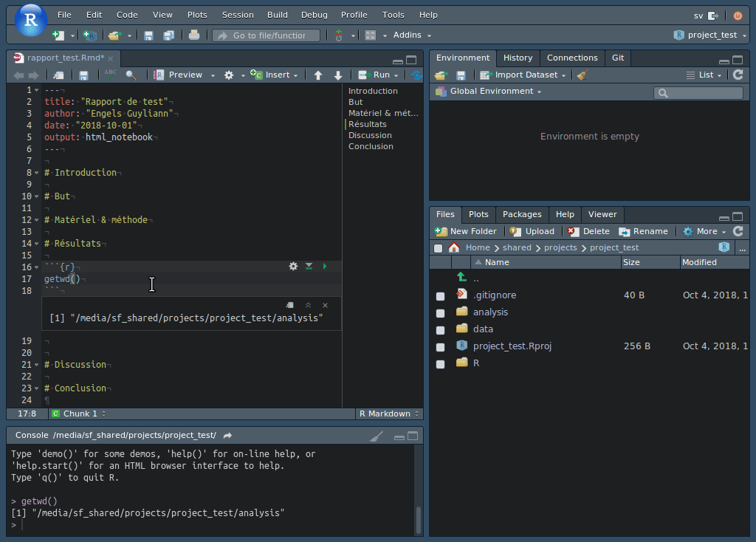The height and width of the screenshot is (542, 756).
Task: Switch to the History tab
Action: pos(518,58)
